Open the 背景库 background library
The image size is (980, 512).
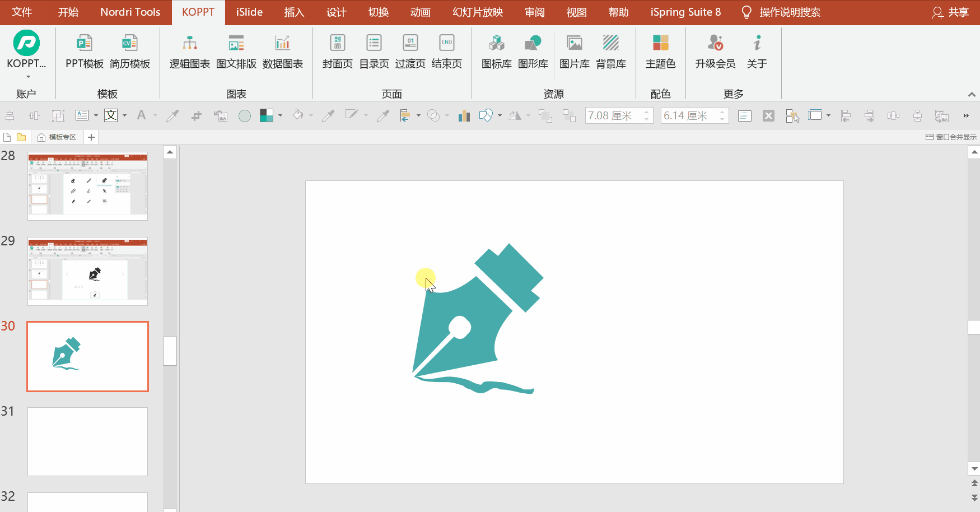pyautogui.click(x=611, y=50)
